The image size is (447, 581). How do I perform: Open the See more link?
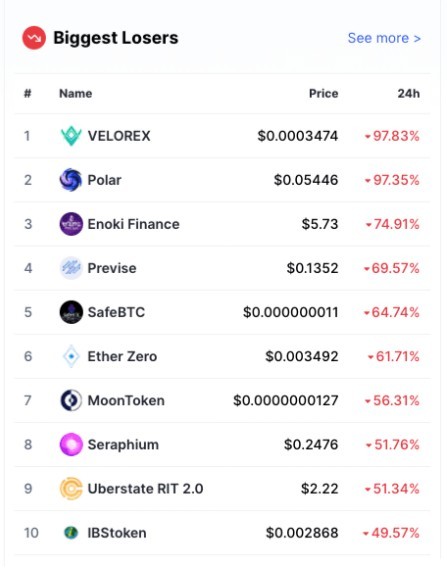tap(384, 38)
